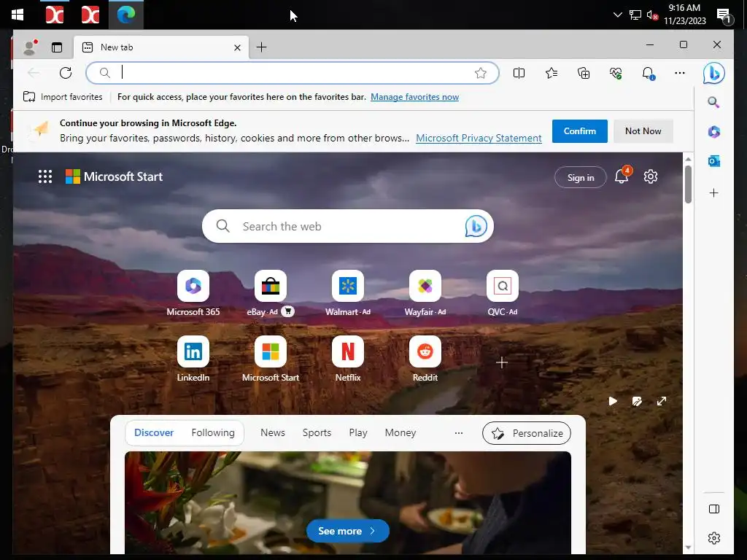The height and width of the screenshot is (560, 747).
Task: Click the See more button
Action: click(348, 531)
